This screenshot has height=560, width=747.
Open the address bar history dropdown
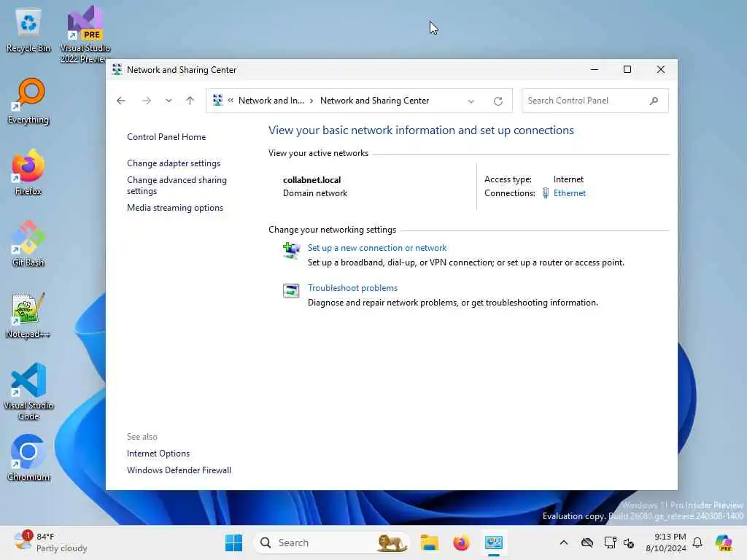coord(471,101)
